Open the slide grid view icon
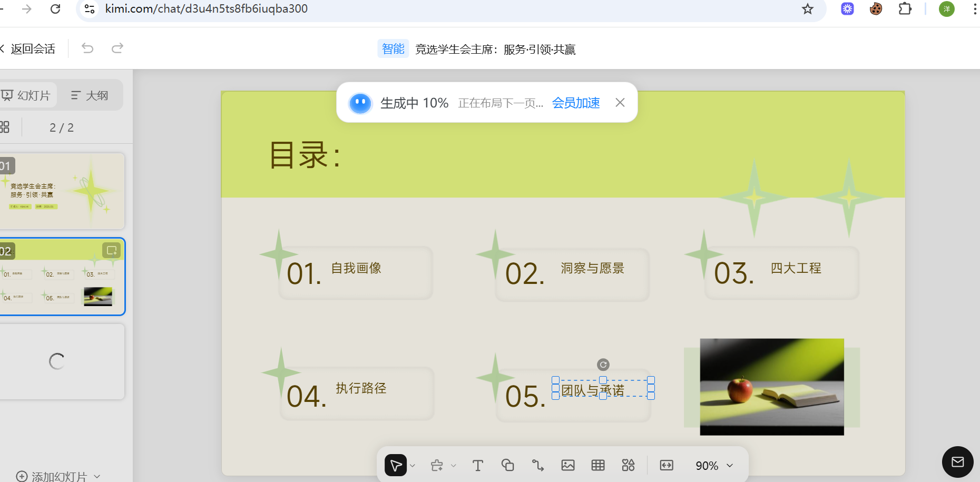980x482 pixels. (4, 127)
